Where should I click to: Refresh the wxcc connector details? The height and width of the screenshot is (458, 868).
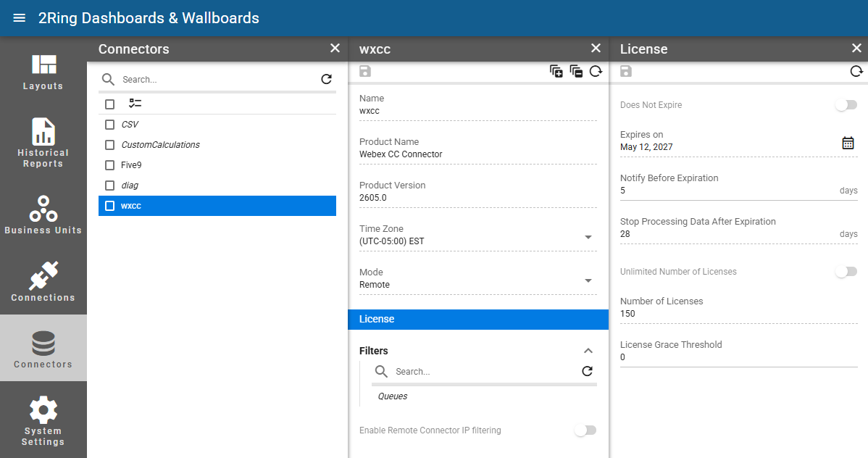click(596, 71)
